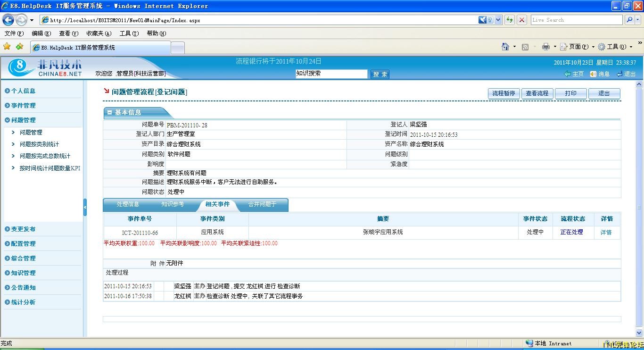Viewport: 644px width, 350px height.
Task: Expand the 配置管理 sidebar section
Action: click(x=23, y=244)
